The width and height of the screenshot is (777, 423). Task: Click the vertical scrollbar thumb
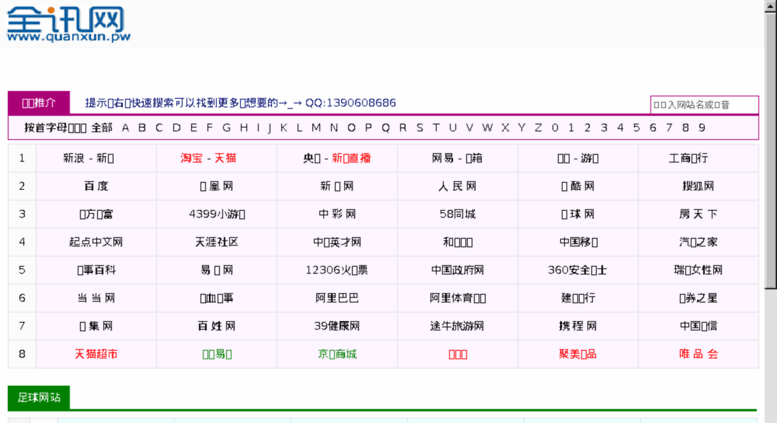coord(771,149)
